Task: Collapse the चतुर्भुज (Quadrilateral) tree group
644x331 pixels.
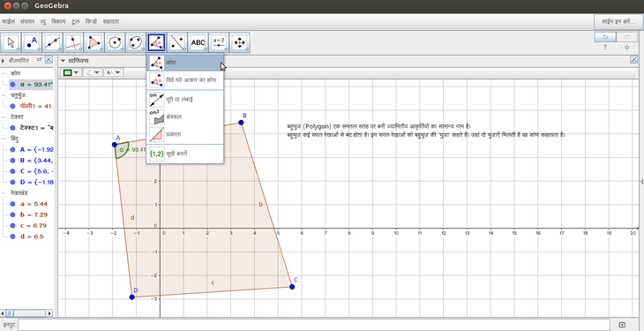Action: click(x=4, y=95)
